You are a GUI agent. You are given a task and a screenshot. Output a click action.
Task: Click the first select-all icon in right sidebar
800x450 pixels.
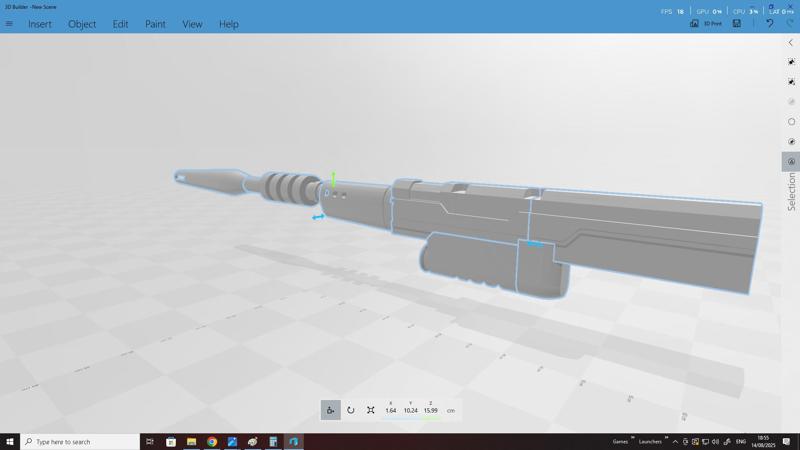[x=791, y=62]
